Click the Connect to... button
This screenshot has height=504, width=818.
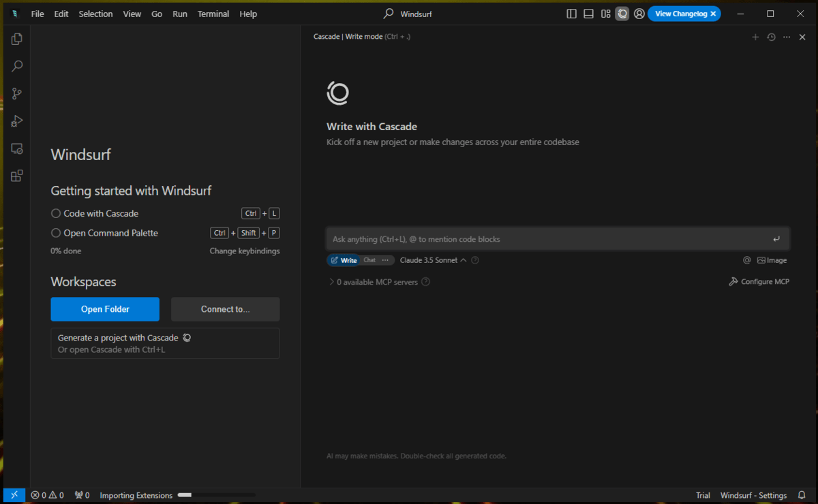226,309
